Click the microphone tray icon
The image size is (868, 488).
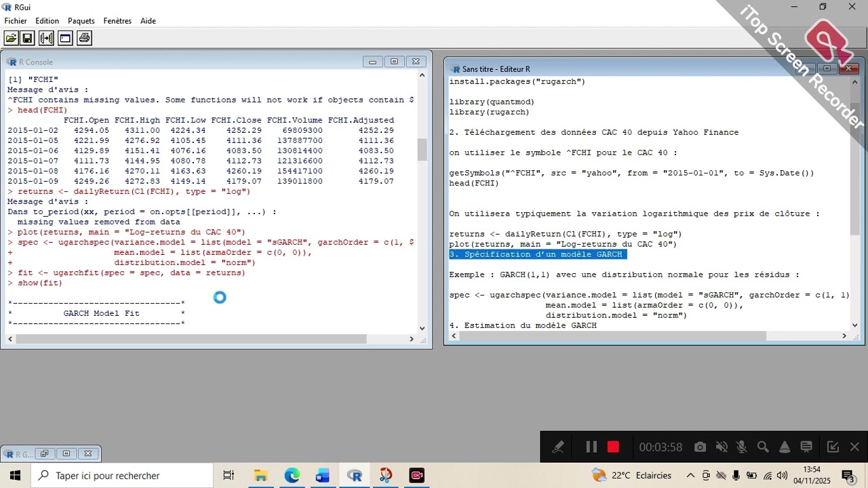[736, 476]
